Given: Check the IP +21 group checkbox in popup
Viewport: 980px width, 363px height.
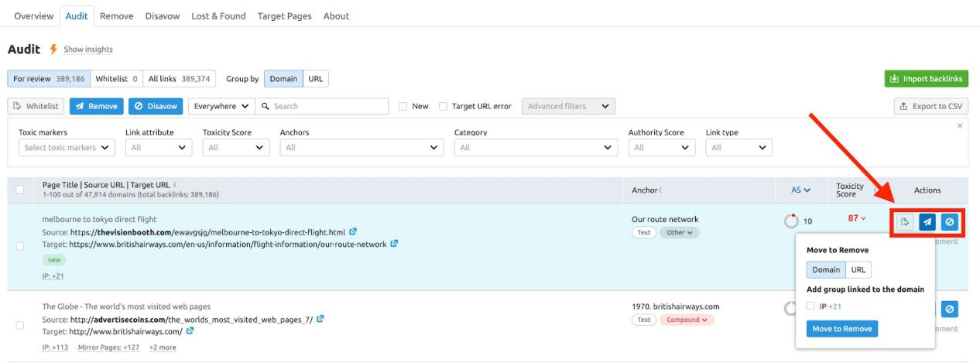Looking at the screenshot, I should (810, 306).
